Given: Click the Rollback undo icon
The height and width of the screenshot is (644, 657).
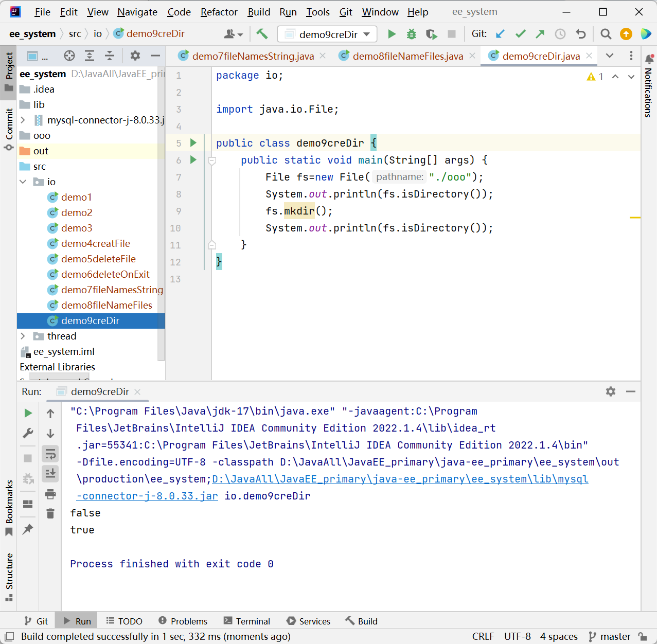Looking at the screenshot, I should click(x=581, y=34).
